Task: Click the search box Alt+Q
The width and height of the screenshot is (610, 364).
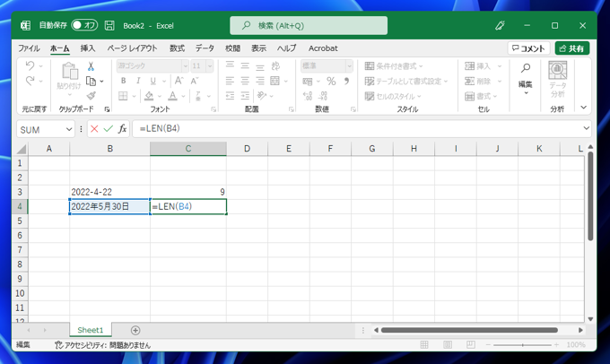Action: (309, 26)
